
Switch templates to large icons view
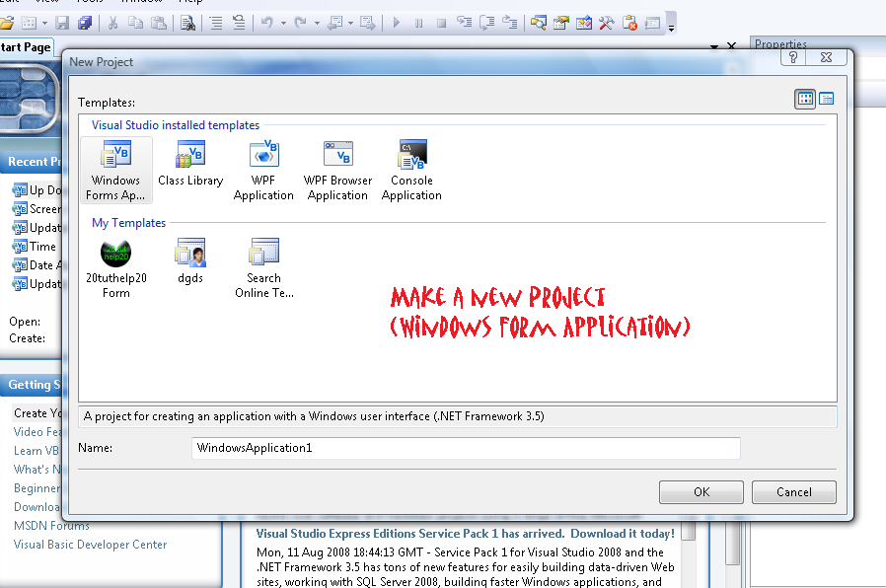(x=805, y=99)
